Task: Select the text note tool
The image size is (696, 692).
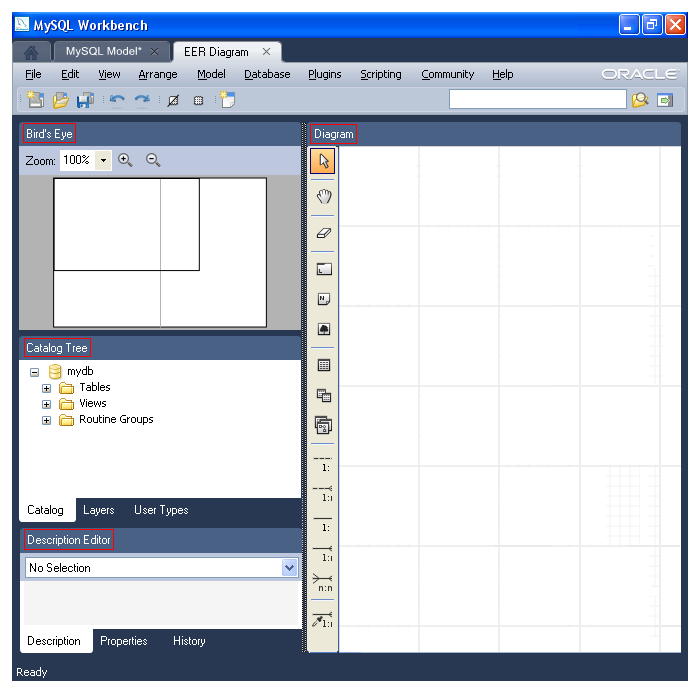Action: (x=324, y=299)
